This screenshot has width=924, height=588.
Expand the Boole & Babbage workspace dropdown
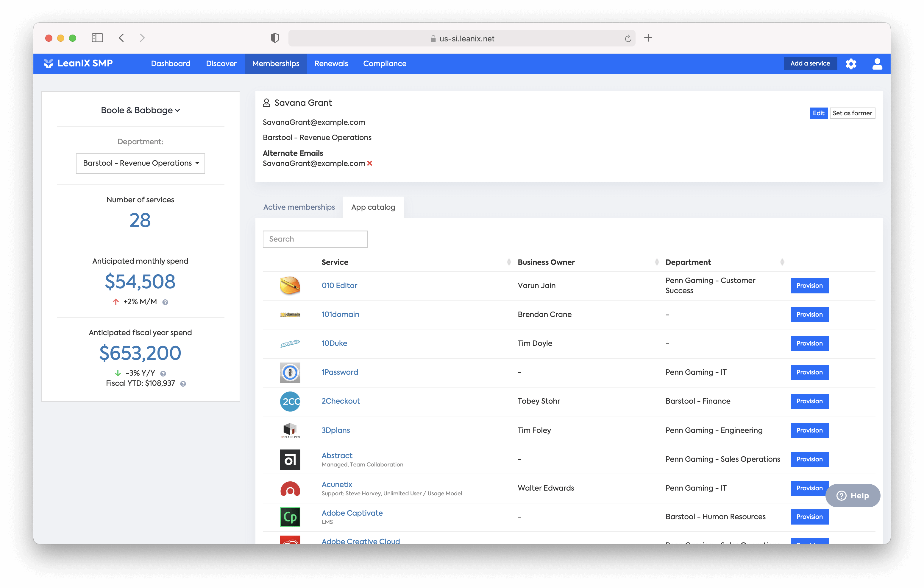(141, 110)
